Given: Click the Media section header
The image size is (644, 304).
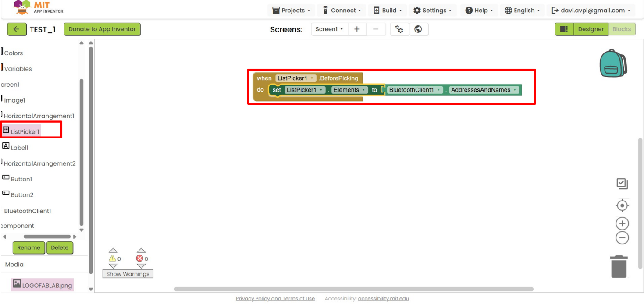Looking at the screenshot, I should (x=14, y=265).
